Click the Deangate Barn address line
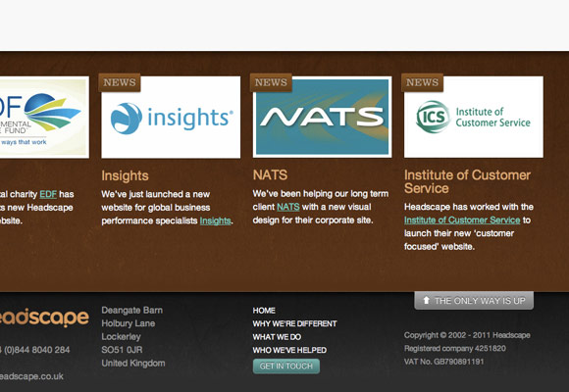The width and height of the screenshot is (569, 392). click(132, 311)
